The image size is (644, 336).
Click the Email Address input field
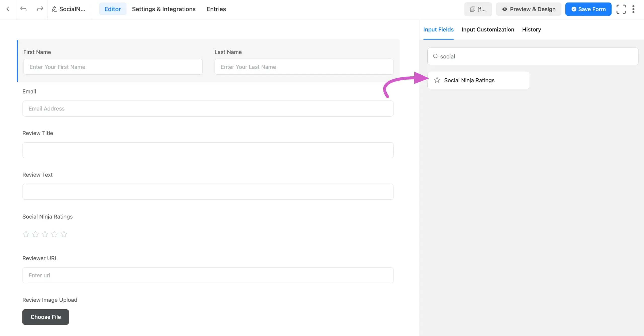pos(208,109)
